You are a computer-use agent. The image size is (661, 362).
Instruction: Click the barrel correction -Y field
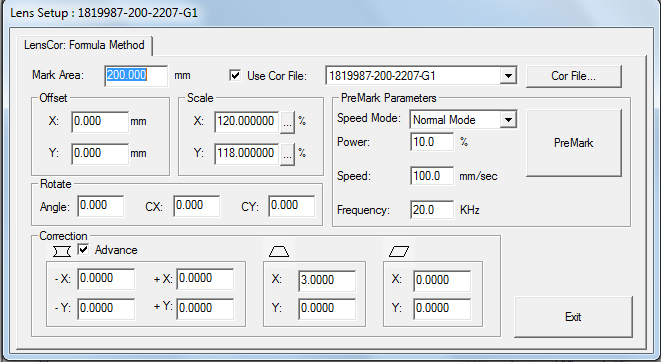pyautogui.click(x=106, y=309)
